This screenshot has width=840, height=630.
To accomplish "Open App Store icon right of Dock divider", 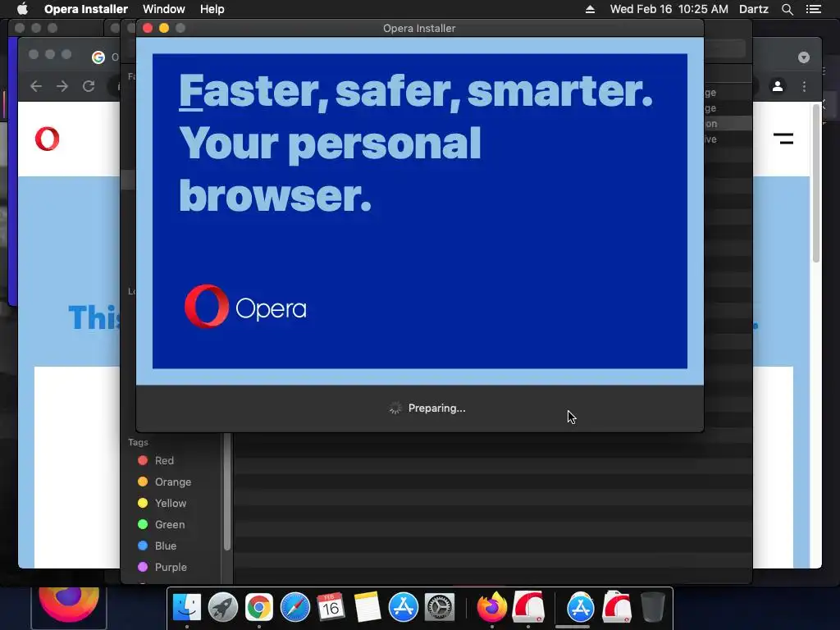I will [x=580, y=608].
